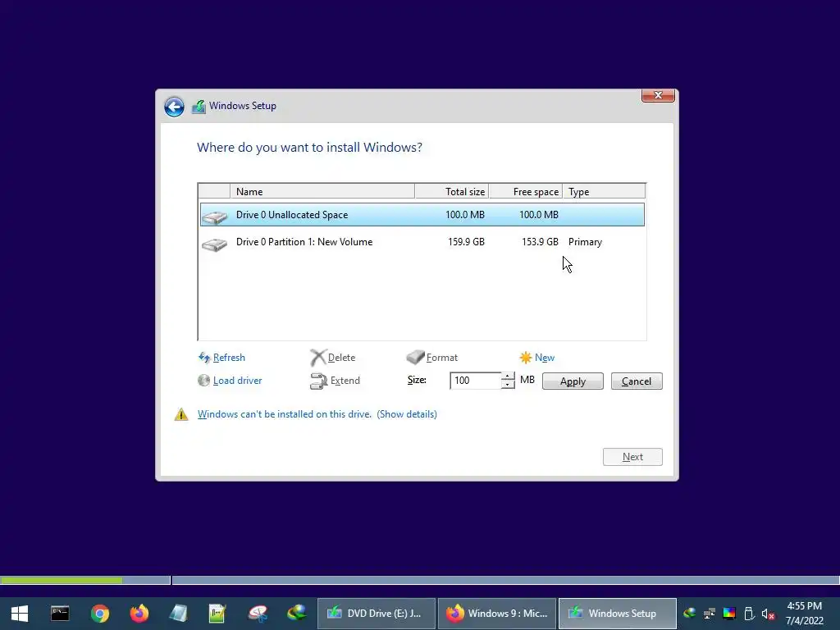Click the green setup progress bar
The width and height of the screenshot is (840, 630).
(62, 580)
